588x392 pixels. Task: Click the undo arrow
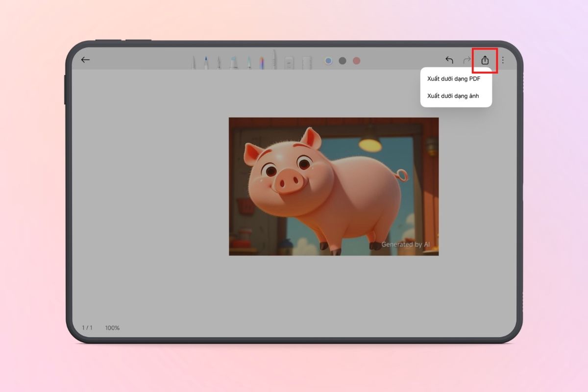[x=449, y=59]
